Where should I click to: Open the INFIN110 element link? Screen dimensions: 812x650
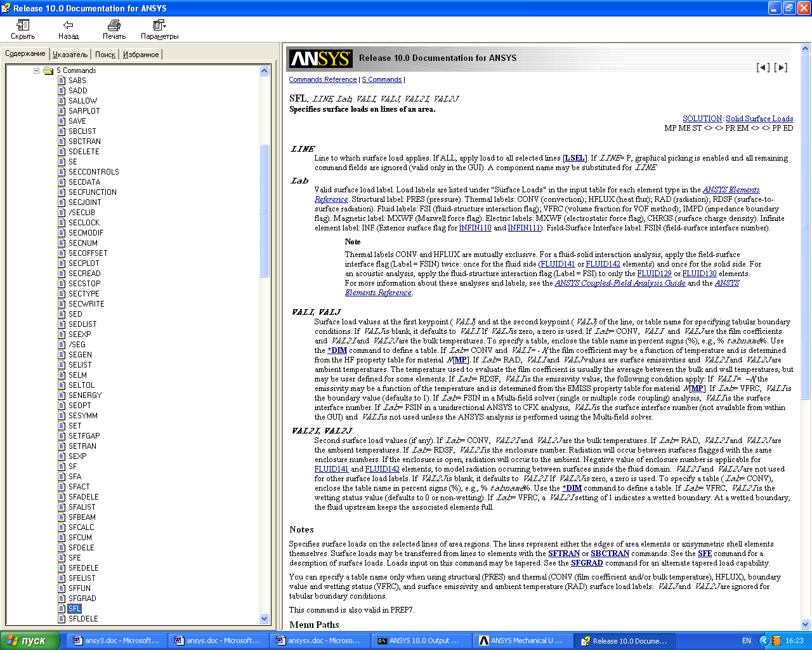(475, 228)
